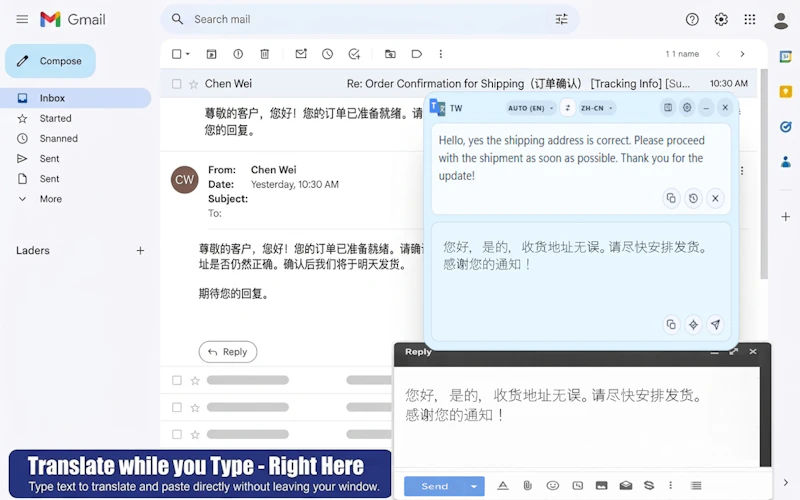Screen dimensions: 800x500
Task: Select the Inbox folder
Action: click(76, 98)
